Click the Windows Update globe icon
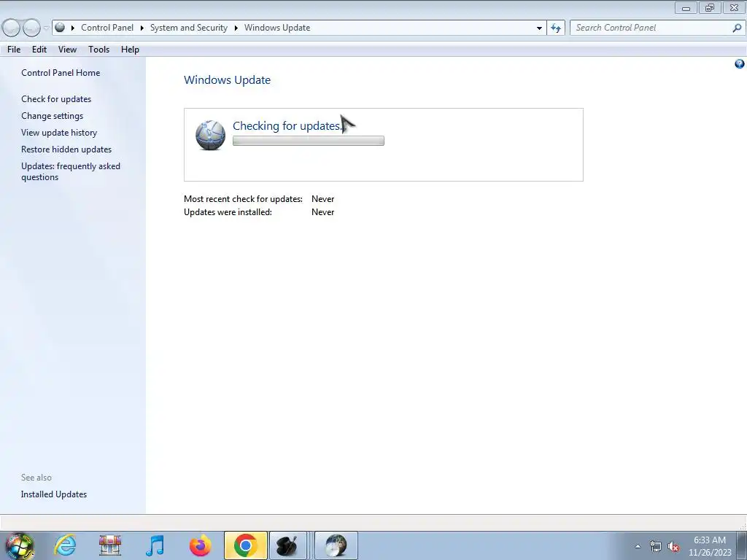 210,135
